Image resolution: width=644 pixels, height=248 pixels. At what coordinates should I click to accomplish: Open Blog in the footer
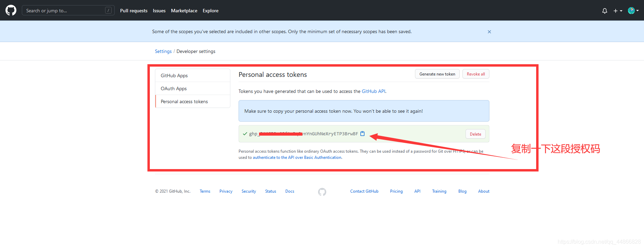(462, 191)
